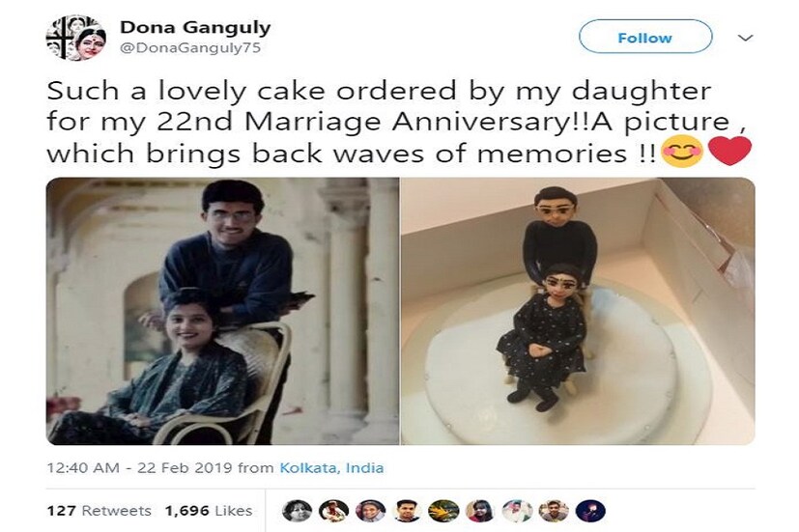Open the tweet timestamp 12:40 AM - 22 Feb 2019
Image resolution: width=799 pixels, height=532 pixels.
[x=140, y=467]
